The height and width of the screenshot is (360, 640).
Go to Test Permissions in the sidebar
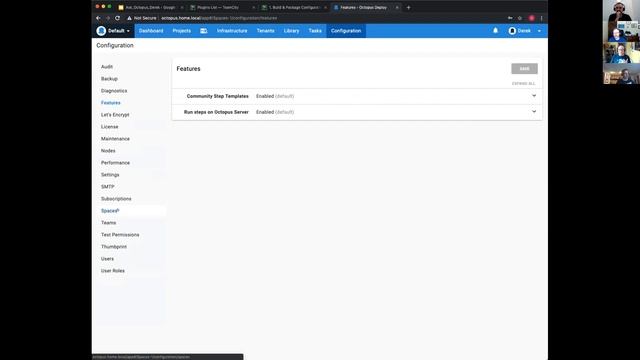(x=120, y=235)
